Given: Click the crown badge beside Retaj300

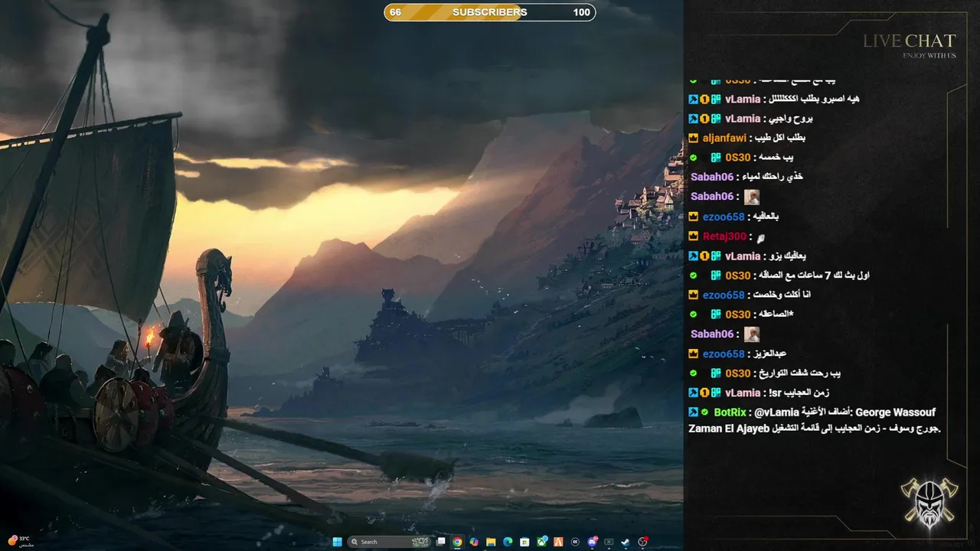Looking at the screenshot, I should [x=694, y=236].
